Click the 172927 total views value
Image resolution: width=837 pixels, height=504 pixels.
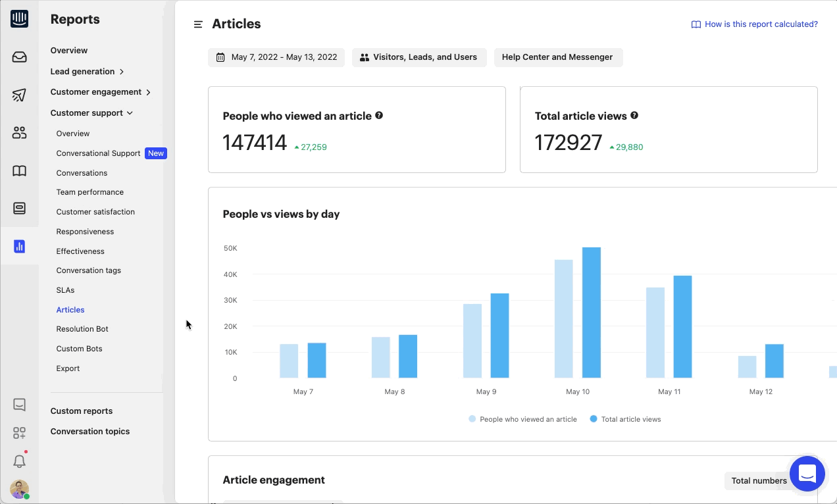tap(569, 143)
